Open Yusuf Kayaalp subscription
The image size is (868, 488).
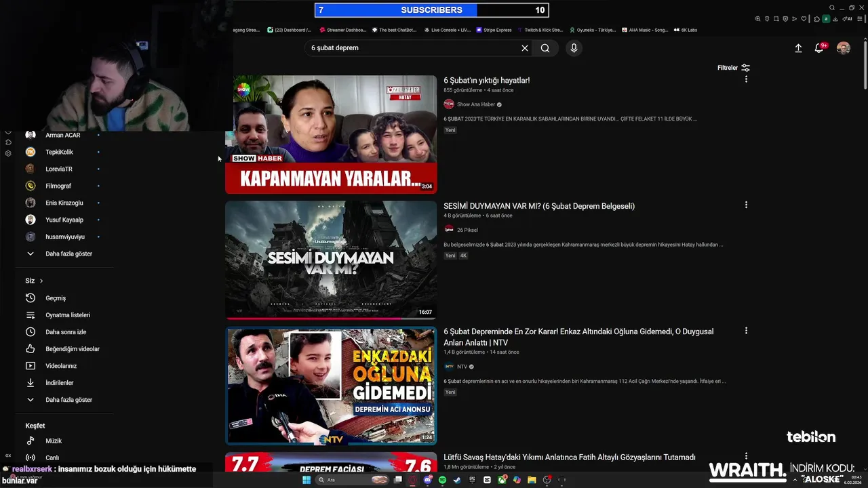pos(63,220)
